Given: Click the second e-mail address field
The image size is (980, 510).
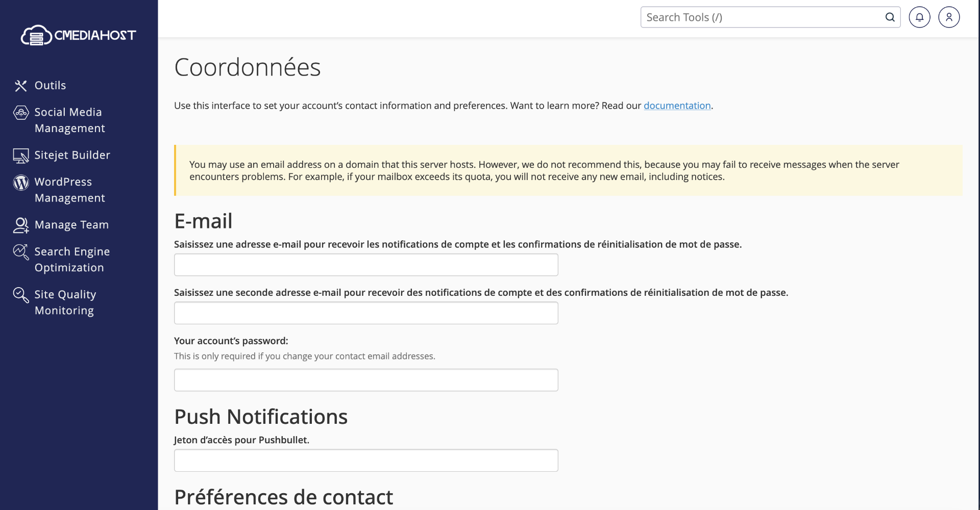Looking at the screenshot, I should 366,313.
